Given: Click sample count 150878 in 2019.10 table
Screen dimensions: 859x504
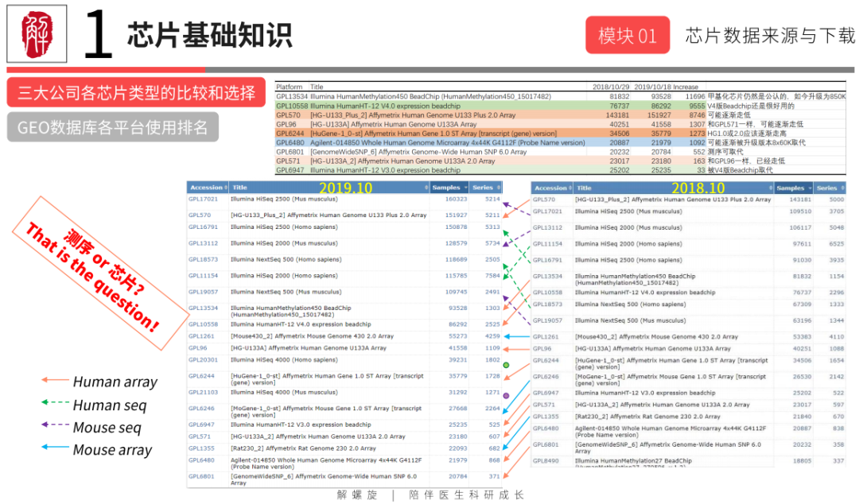Looking at the screenshot, I should (x=456, y=227).
